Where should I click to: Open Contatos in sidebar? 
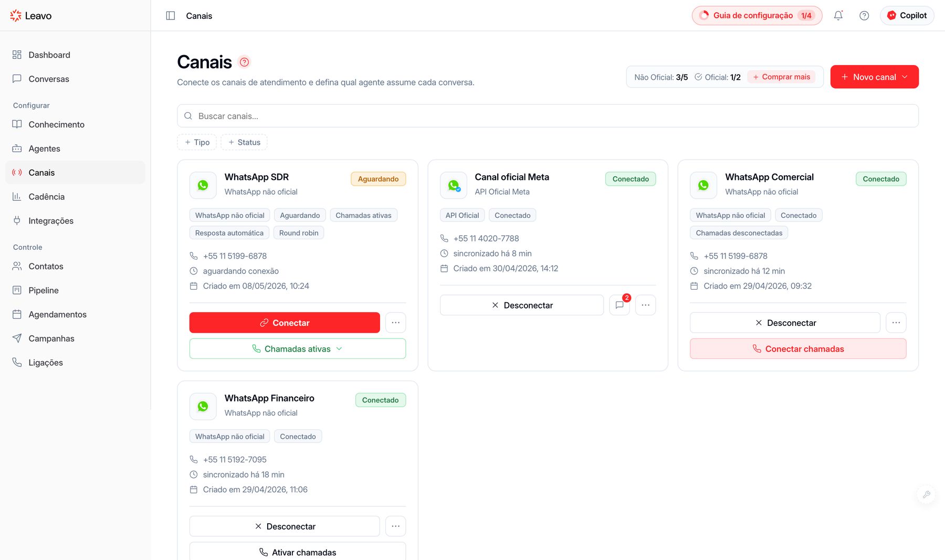point(75,267)
